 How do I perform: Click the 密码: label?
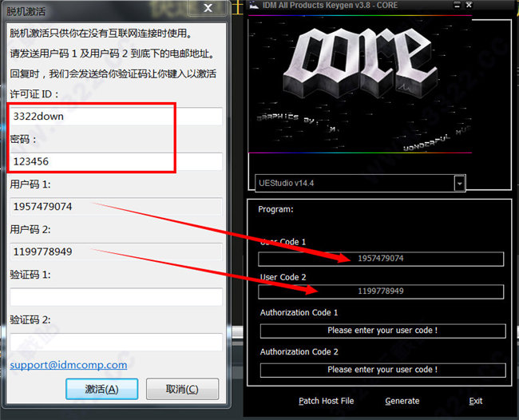[23, 139]
